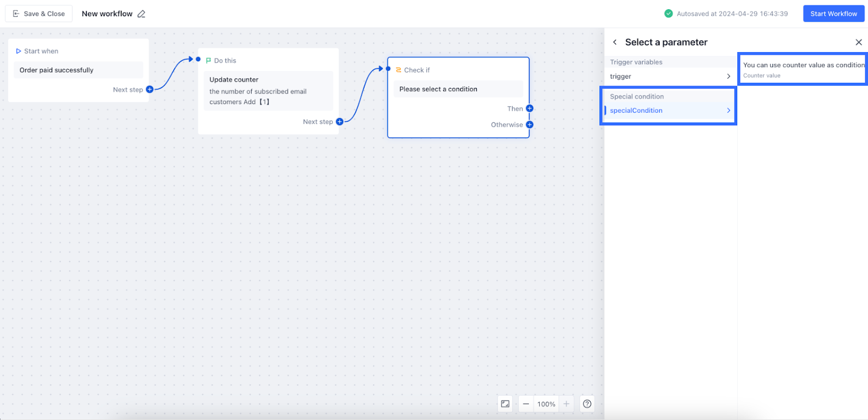Open the Update counter action card
Screen dimensions: 868x420
[268, 91]
